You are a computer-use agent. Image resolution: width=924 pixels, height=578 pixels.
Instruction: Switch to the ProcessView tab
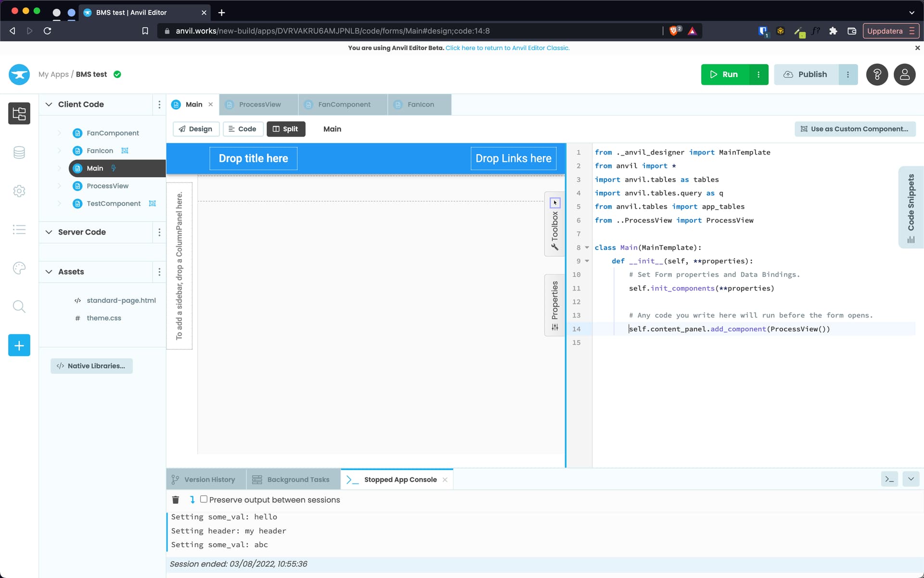coord(259,104)
